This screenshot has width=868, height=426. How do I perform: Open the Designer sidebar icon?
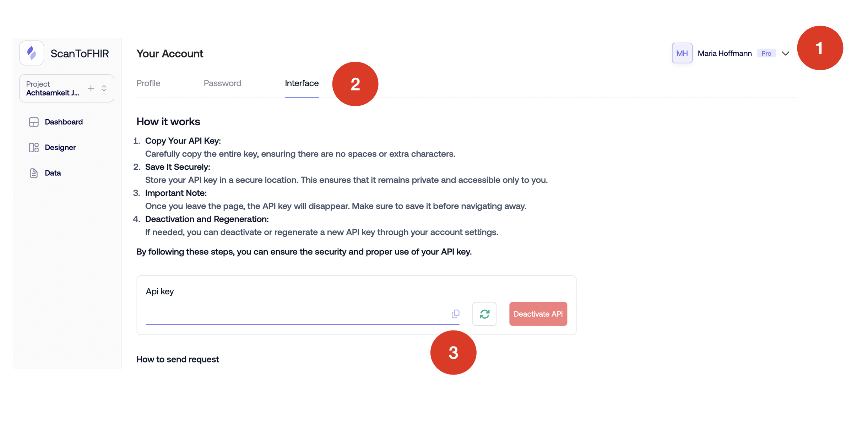click(34, 147)
